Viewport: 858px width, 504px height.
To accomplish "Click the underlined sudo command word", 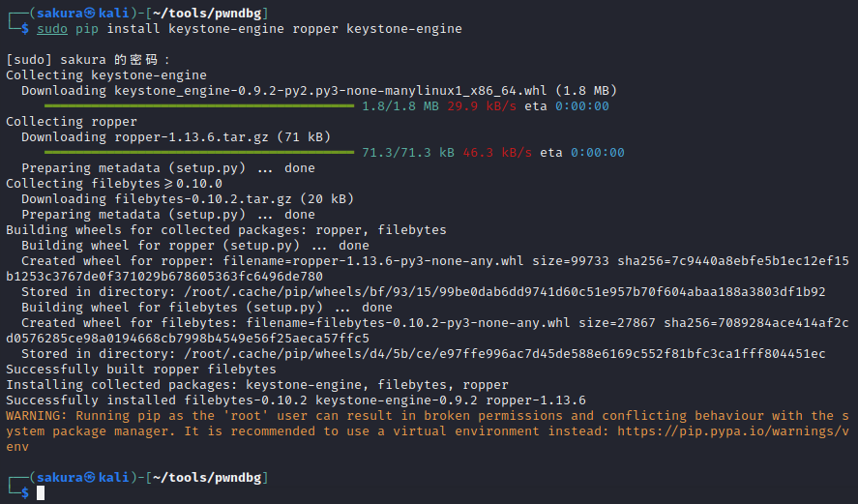I will click(x=52, y=29).
